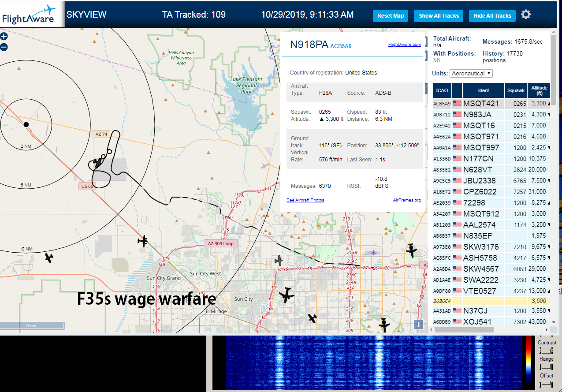This screenshot has width=562, height=392.
Task: Select the aircraft icon near exit 28
Action: (411, 250)
